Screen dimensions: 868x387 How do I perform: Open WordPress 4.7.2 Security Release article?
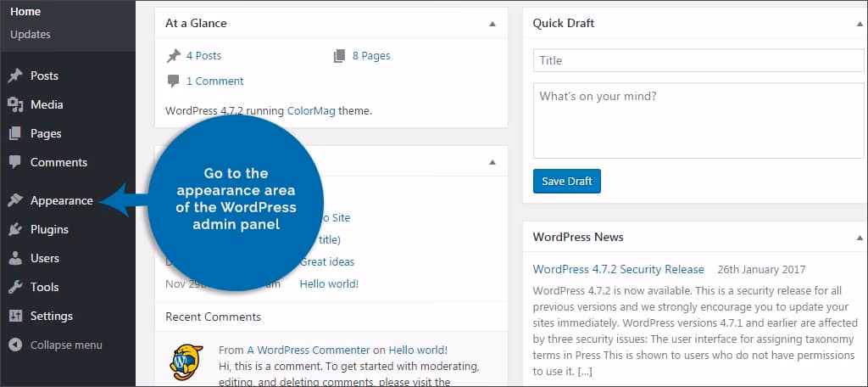[618, 270]
